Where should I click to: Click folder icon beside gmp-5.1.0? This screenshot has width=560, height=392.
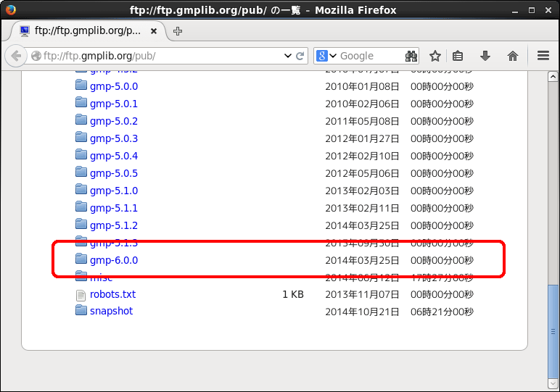(81, 189)
